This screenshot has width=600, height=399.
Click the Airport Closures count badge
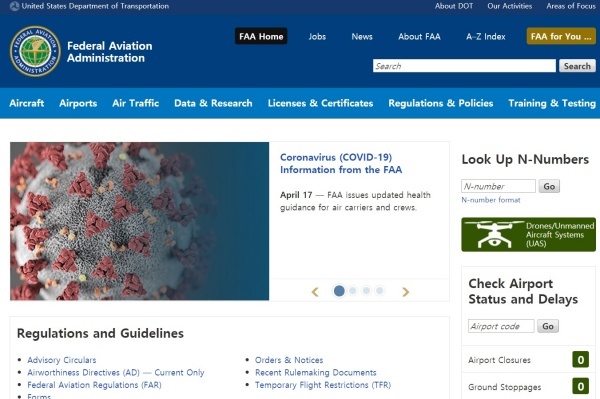(x=580, y=360)
